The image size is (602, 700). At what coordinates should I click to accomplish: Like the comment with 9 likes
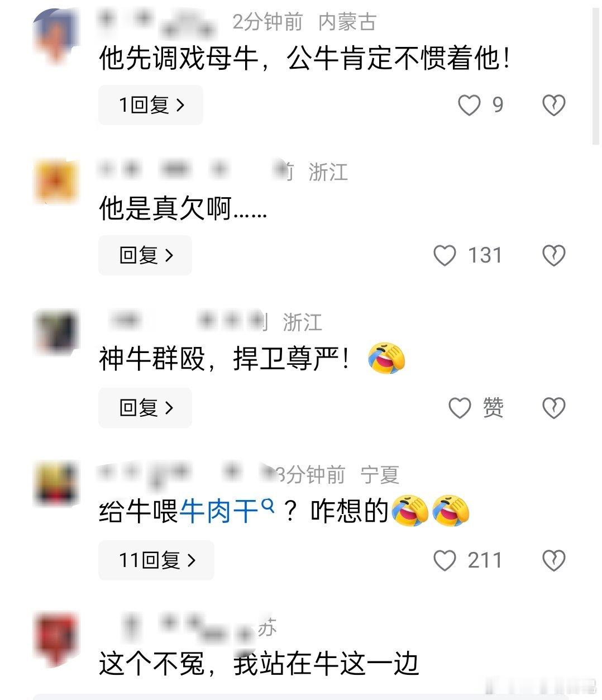pyautogui.click(x=469, y=105)
